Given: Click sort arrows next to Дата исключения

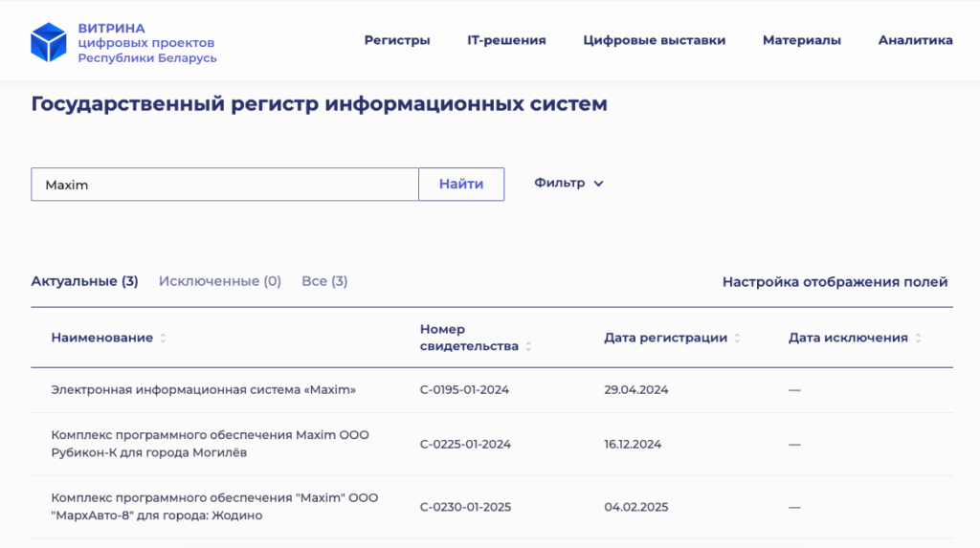Looking at the screenshot, I should pyautogui.click(x=918, y=338).
